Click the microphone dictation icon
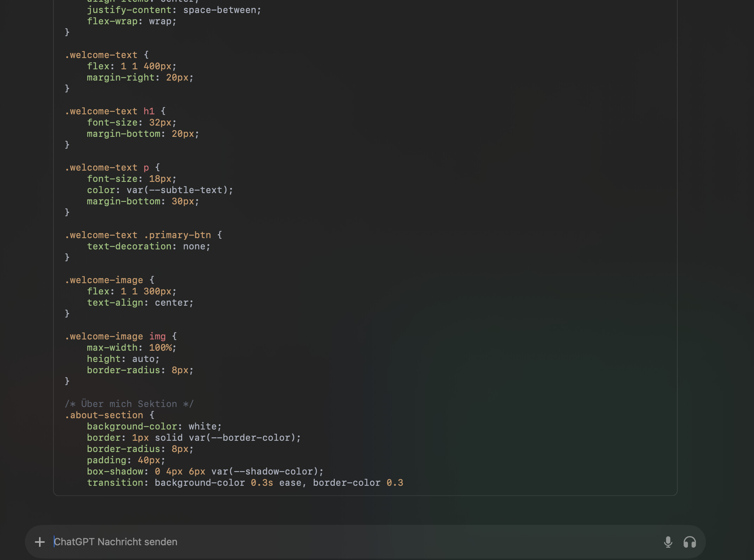This screenshot has height=560, width=754. pyautogui.click(x=668, y=542)
